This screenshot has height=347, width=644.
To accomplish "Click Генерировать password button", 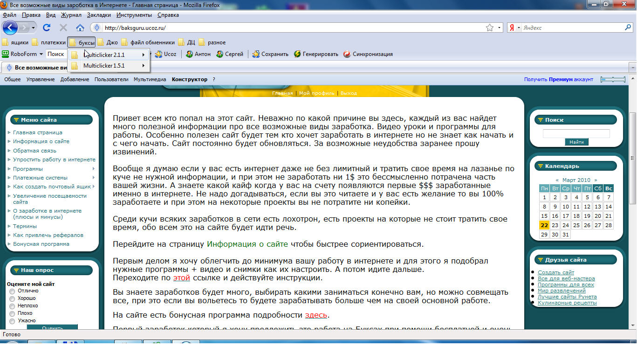I will (316, 54).
